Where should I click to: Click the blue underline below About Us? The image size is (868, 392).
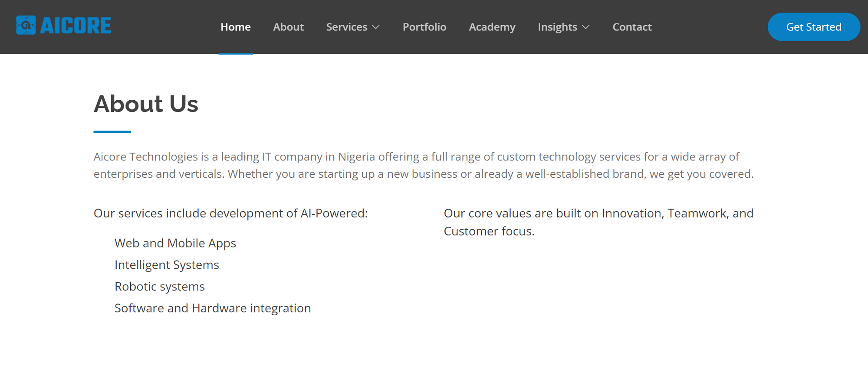(x=112, y=132)
